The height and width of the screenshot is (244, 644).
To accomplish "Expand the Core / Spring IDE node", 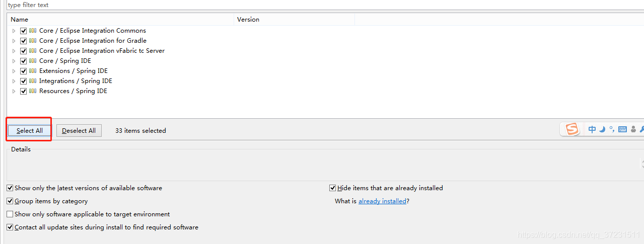I will (14, 61).
